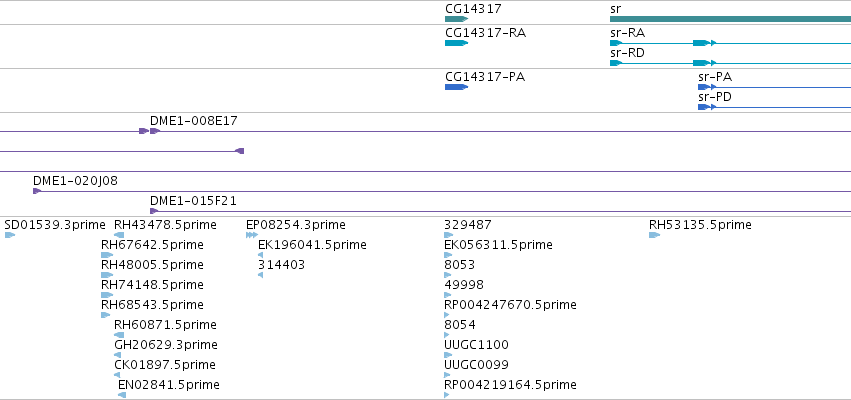Screen dimensions: 851x400
Task: Select the CG14317 gene arrow glyph
Action: [x=456, y=19]
